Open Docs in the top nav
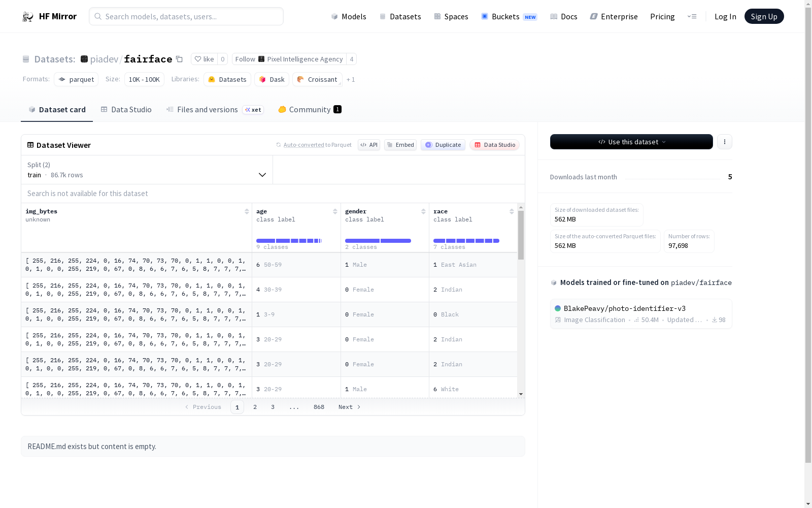This screenshot has height=508, width=812. (x=564, y=16)
